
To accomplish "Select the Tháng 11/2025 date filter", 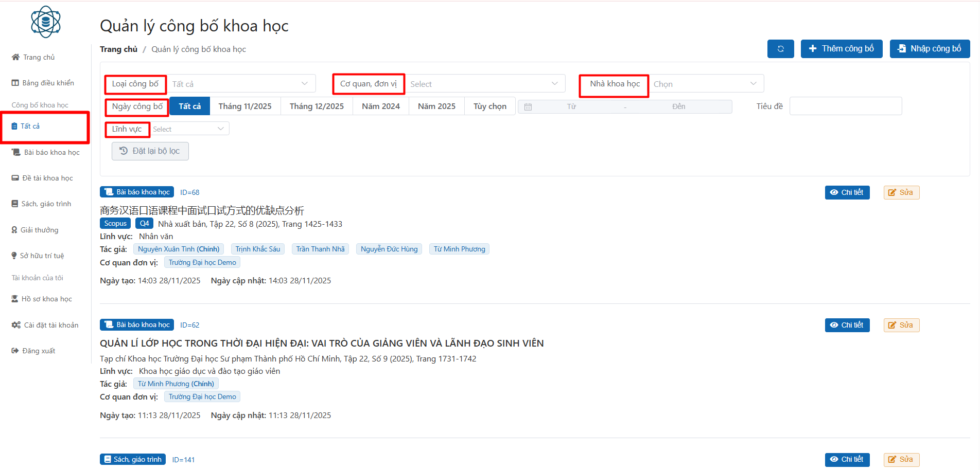I will [245, 106].
